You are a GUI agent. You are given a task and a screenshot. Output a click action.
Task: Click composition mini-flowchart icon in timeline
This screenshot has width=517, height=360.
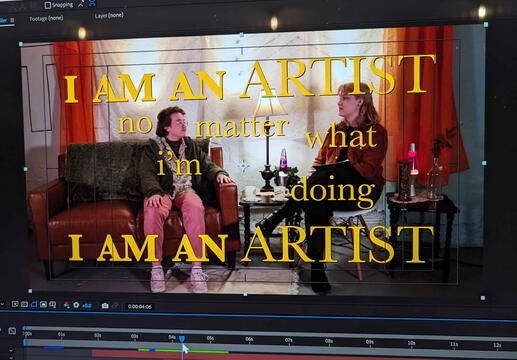point(12,331)
